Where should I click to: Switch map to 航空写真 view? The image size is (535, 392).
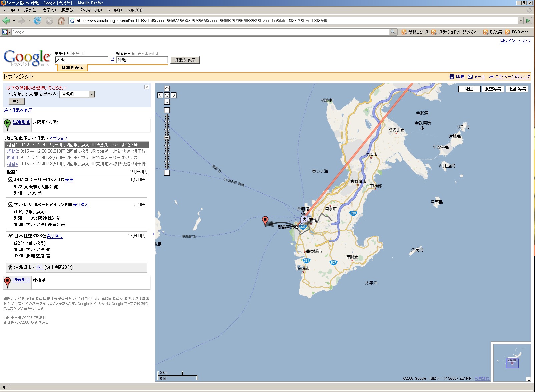click(493, 89)
